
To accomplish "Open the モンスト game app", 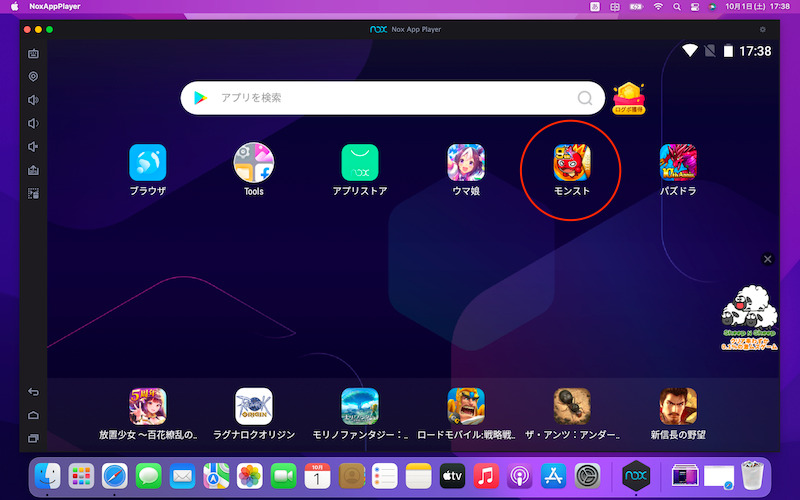I will coord(572,162).
